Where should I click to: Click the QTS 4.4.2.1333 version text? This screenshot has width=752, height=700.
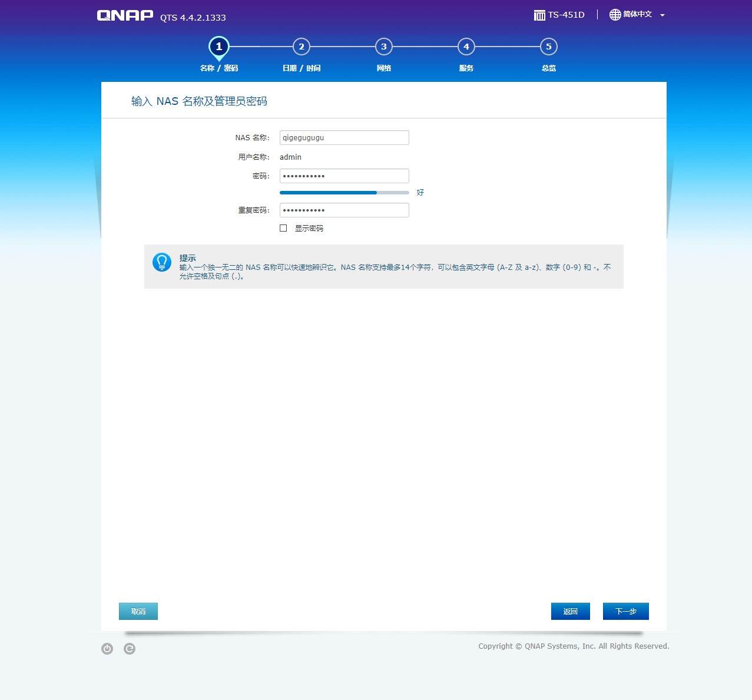click(x=193, y=18)
